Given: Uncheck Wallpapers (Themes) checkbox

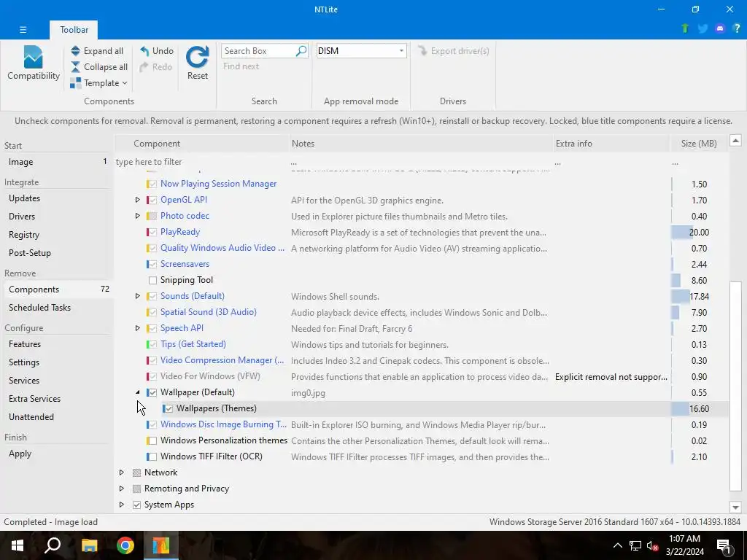Looking at the screenshot, I should pyautogui.click(x=169, y=408).
